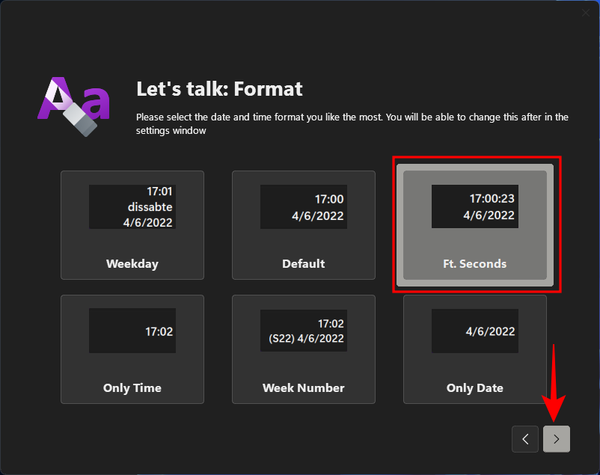The height and width of the screenshot is (475, 600).
Task: Click the 17:00:23 clock preview
Action: click(475, 206)
